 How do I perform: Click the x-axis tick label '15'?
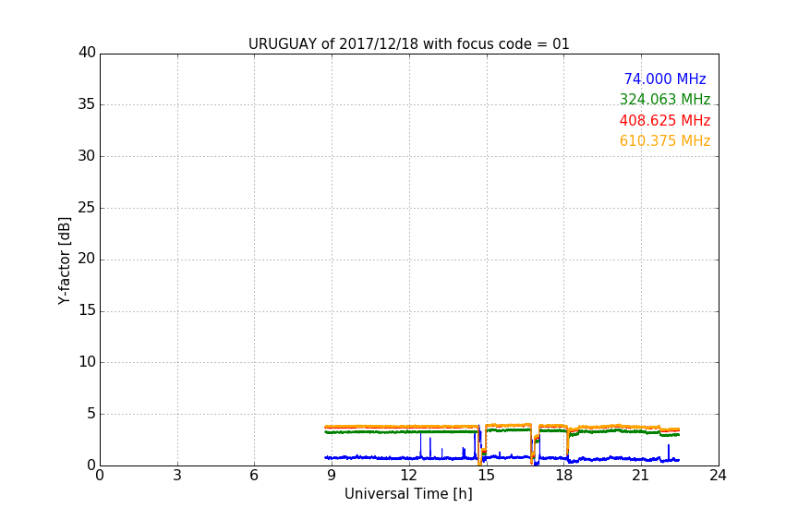(x=487, y=476)
